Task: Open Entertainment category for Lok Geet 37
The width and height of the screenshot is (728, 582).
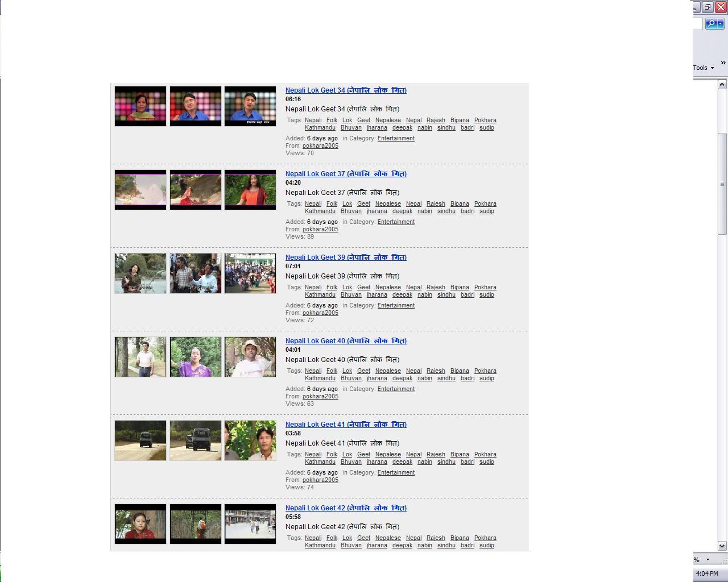Action: [396, 222]
